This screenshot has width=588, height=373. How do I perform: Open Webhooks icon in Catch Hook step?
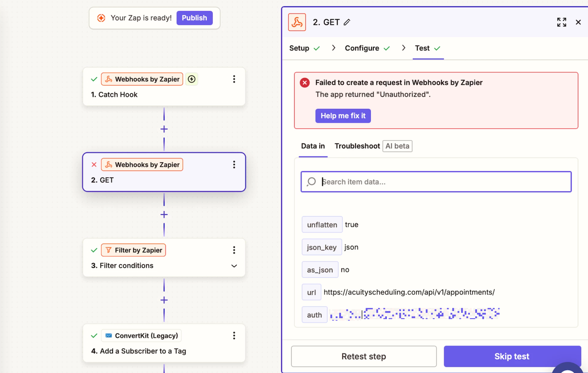point(109,79)
